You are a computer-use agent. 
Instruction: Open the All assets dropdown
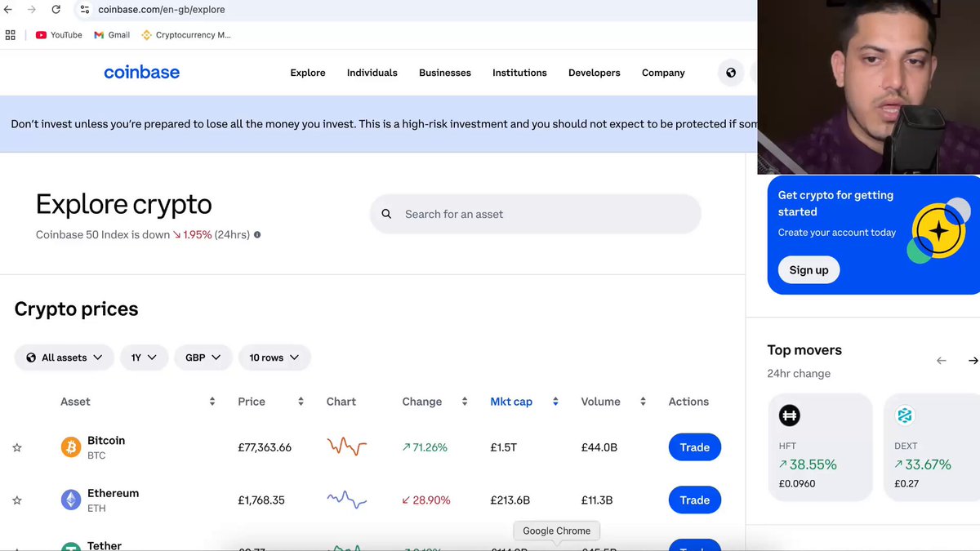(x=65, y=358)
